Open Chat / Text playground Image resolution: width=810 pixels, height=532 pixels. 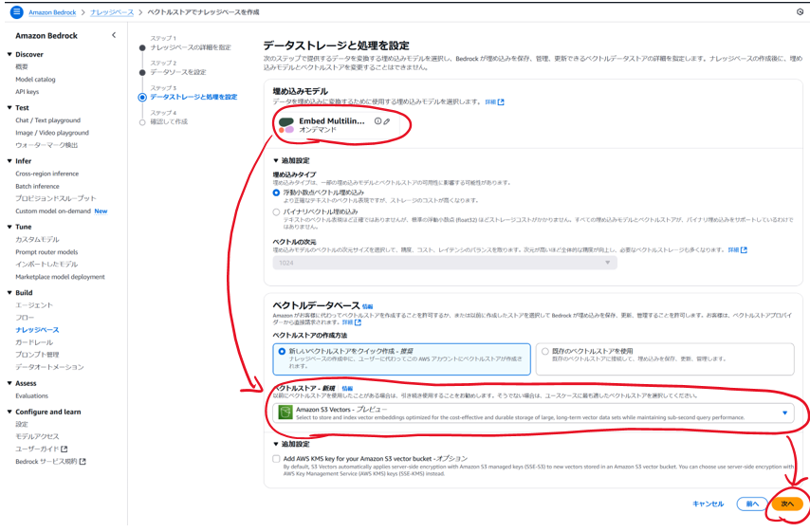pos(48,120)
